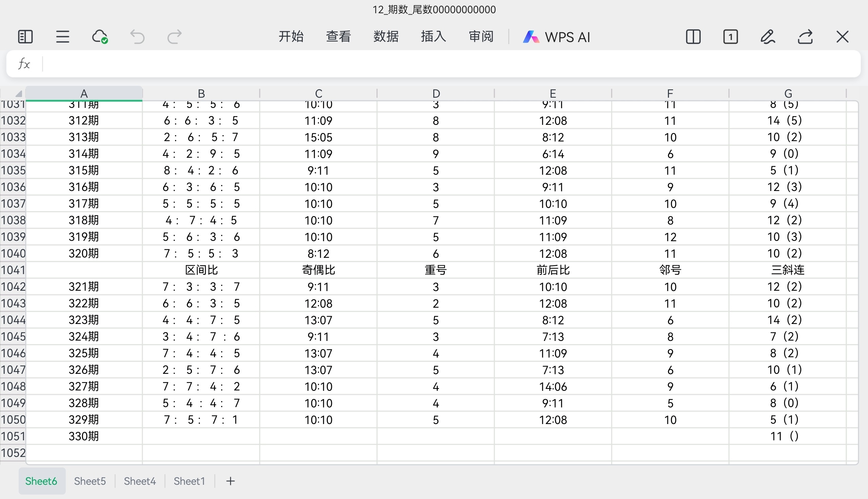Share the document via share icon
Viewport: 868px width, 499px height.
point(805,37)
